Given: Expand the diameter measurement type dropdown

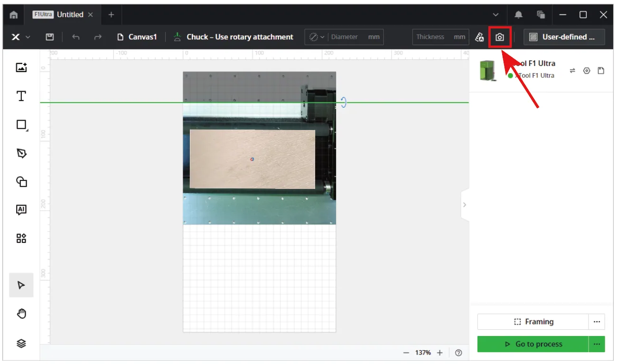Looking at the screenshot, I should pyautogui.click(x=317, y=37).
